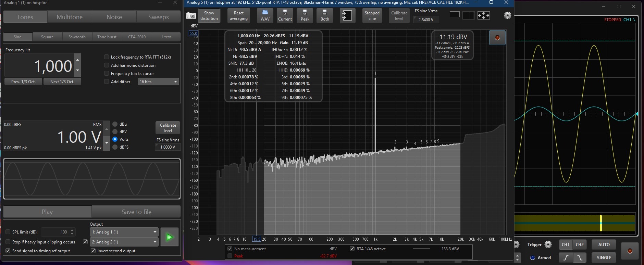Screen dimensions: 644x265
Task: Click the Stepped sine button
Action: (x=372, y=15)
